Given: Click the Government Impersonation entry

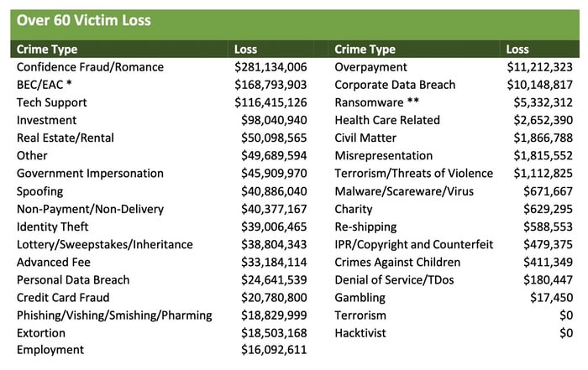Looking at the screenshot, I should pos(90,174).
